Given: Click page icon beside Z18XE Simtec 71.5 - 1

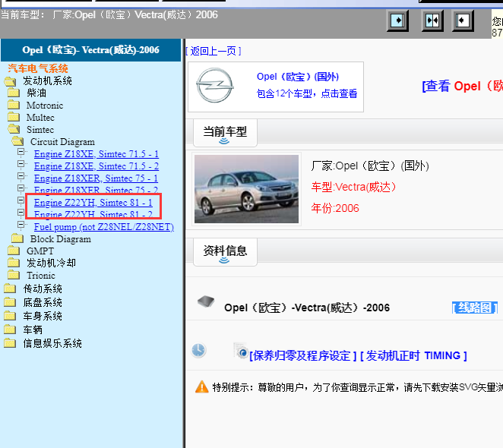Looking at the screenshot, I should click(x=21, y=152).
